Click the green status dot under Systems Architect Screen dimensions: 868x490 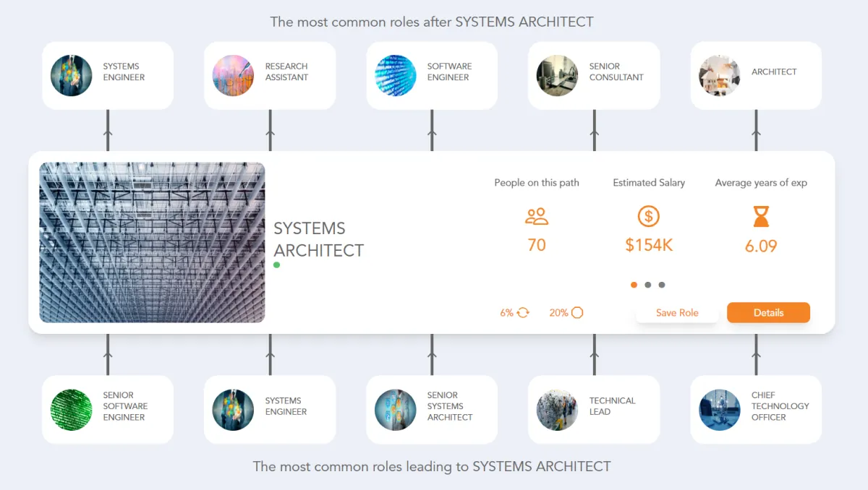[x=277, y=265]
